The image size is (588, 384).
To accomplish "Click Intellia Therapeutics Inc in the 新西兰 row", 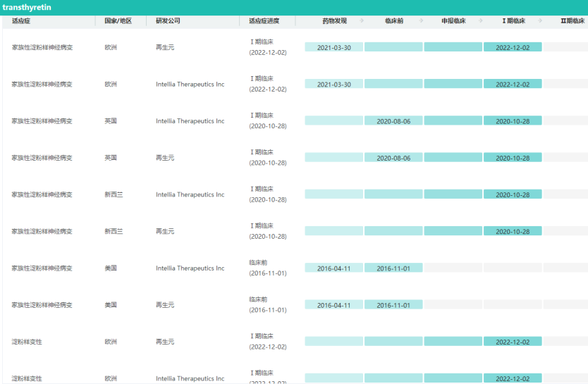I will coord(190,194).
